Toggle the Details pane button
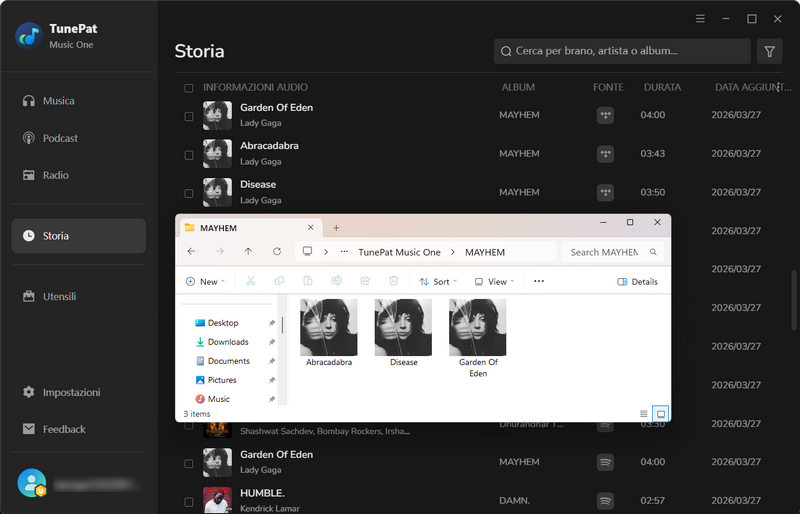The image size is (800, 514). (x=637, y=282)
